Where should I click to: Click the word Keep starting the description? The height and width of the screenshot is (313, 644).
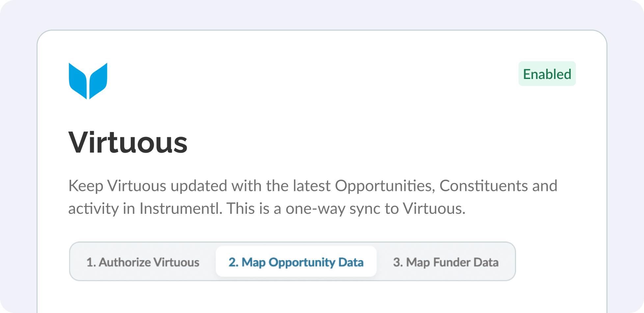86,186
